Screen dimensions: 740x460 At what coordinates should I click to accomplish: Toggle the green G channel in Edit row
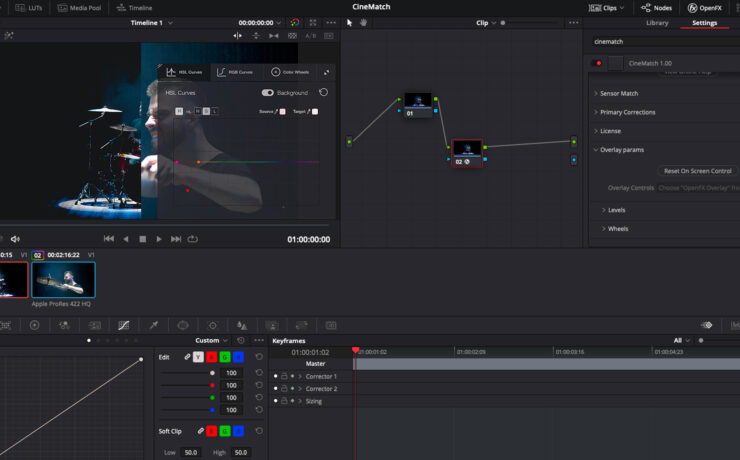pyautogui.click(x=225, y=357)
